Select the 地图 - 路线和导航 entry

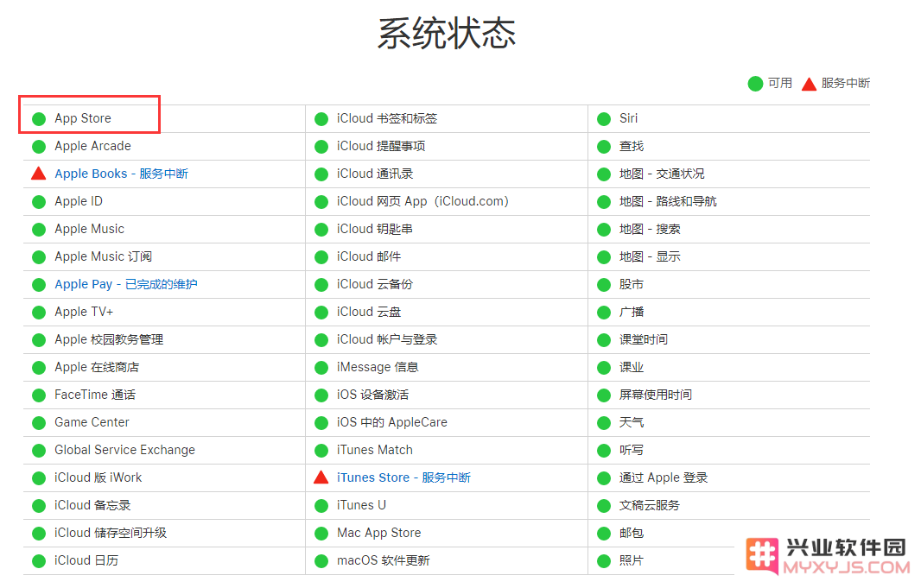[669, 201]
